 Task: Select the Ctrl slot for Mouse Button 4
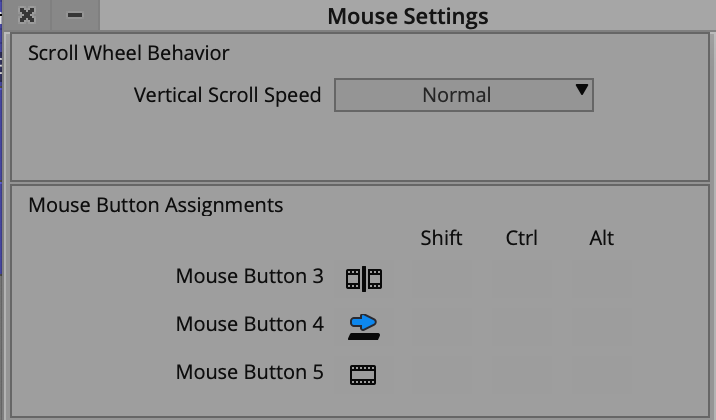coord(521,327)
